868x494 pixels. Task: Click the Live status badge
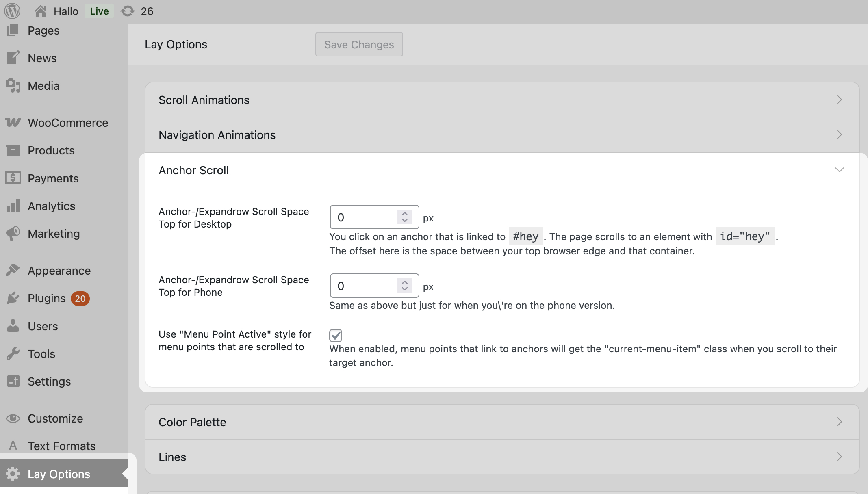(99, 11)
